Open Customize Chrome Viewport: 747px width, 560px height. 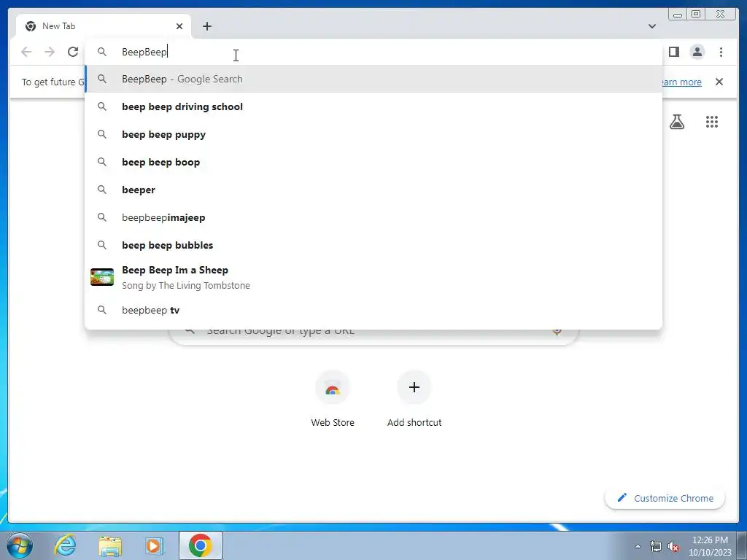click(x=665, y=498)
